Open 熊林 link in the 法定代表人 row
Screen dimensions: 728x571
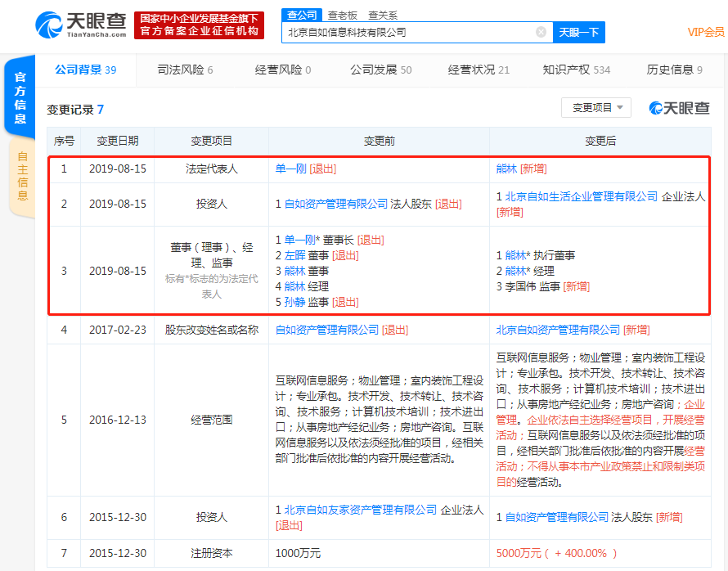506,169
